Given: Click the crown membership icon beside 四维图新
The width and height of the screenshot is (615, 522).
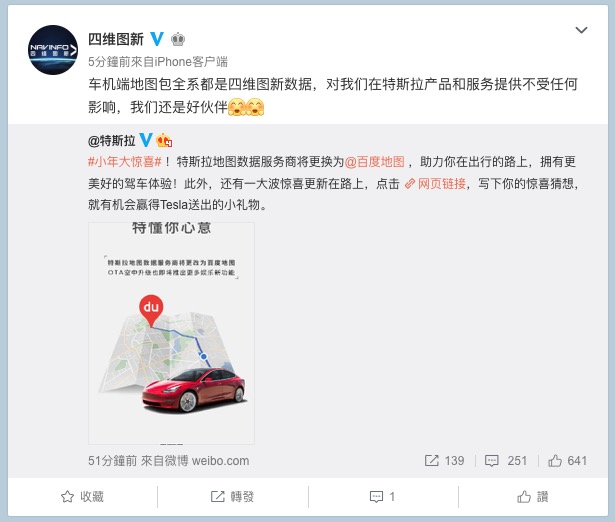Looking at the screenshot, I should 178,39.
